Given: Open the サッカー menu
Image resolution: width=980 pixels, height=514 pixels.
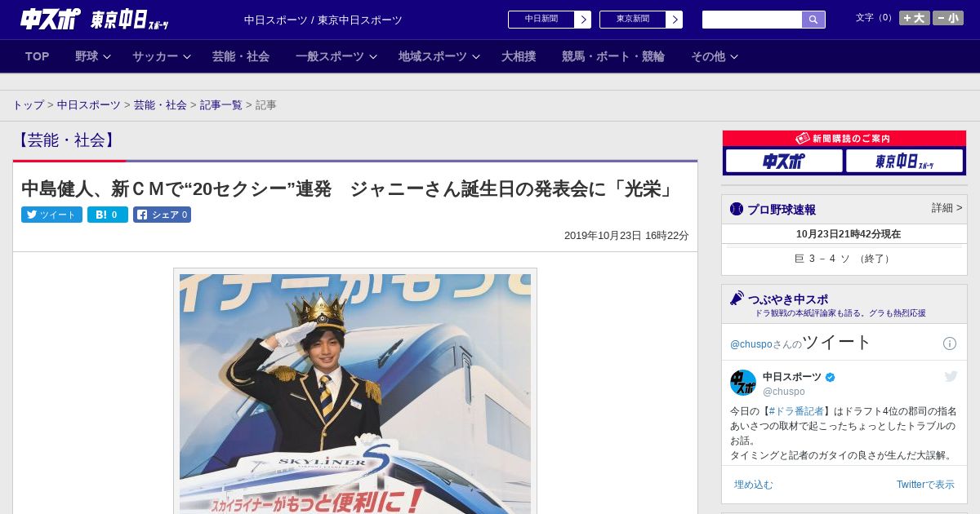Looking at the screenshot, I should (155, 56).
